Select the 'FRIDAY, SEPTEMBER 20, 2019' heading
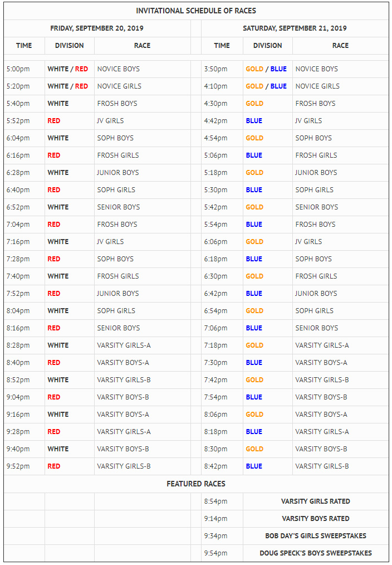 click(x=97, y=28)
